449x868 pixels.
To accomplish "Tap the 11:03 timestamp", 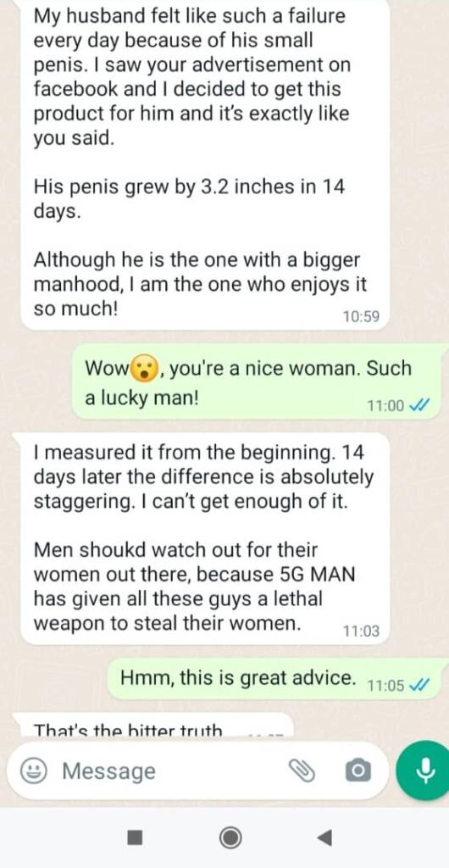I will click(361, 631).
